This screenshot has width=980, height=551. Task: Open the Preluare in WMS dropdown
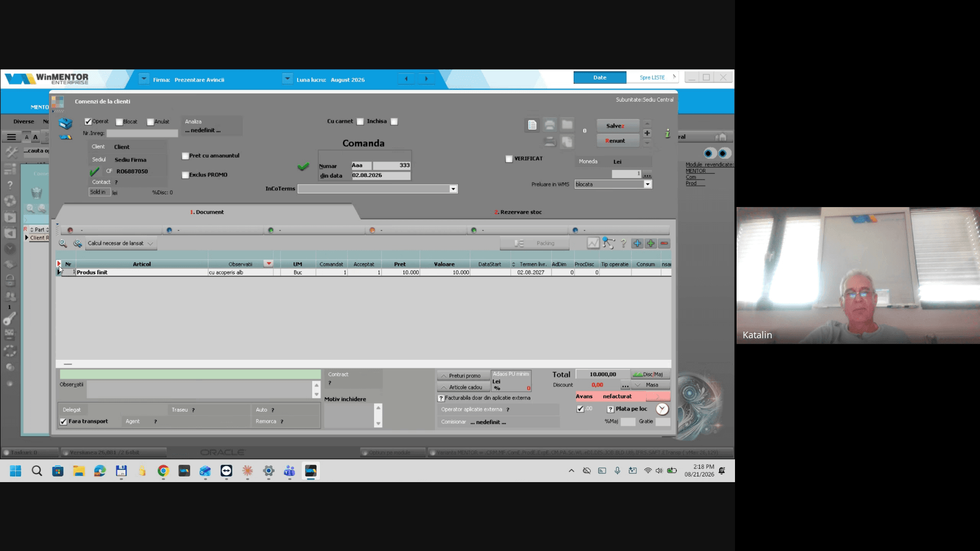coord(648,184)
